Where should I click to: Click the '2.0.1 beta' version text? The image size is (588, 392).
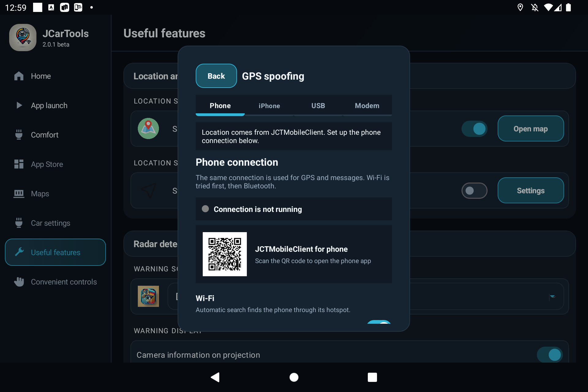(56, 44)
